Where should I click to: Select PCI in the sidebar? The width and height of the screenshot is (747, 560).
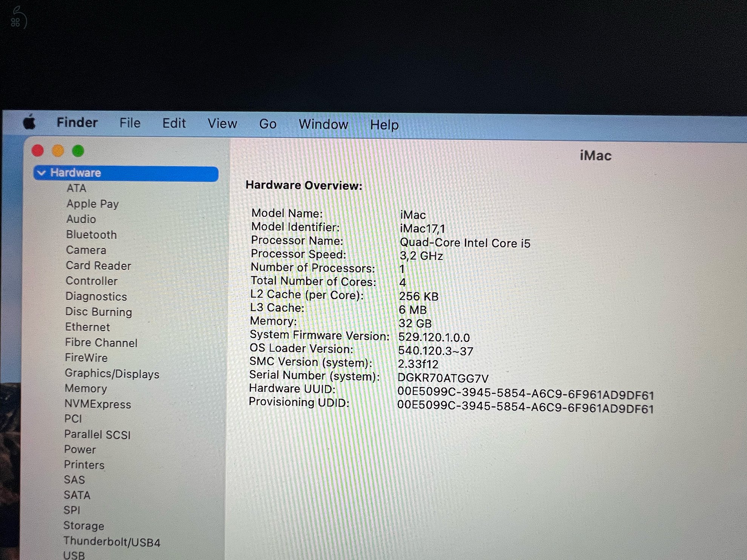(x=73, y=419)
